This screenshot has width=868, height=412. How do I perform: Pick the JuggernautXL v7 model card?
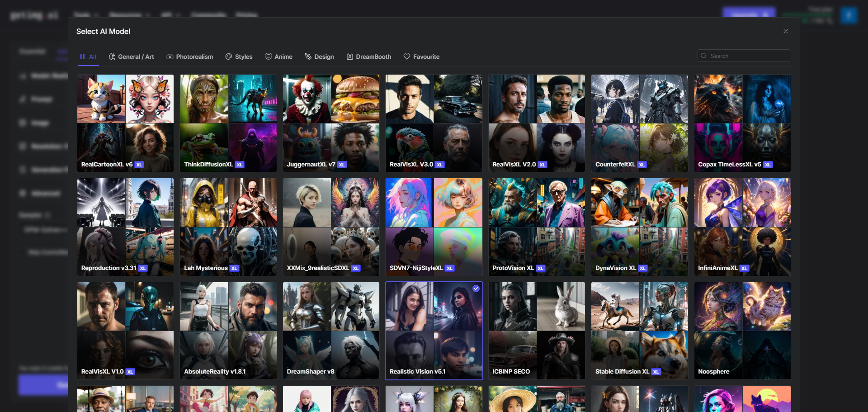331,123
